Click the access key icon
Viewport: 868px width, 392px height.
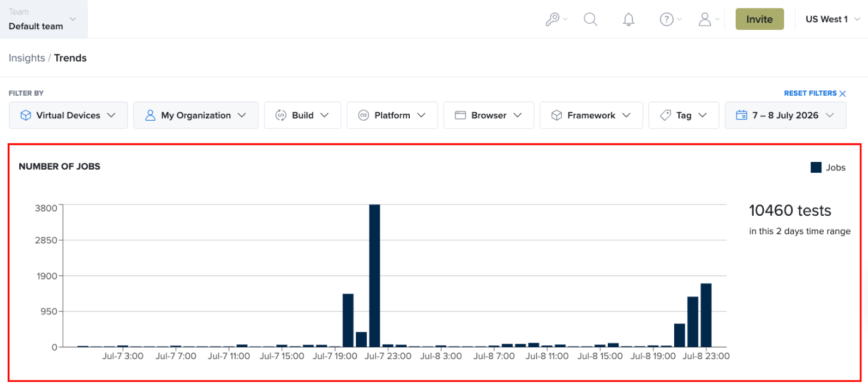pyautogui.click(x=552, y=19)
